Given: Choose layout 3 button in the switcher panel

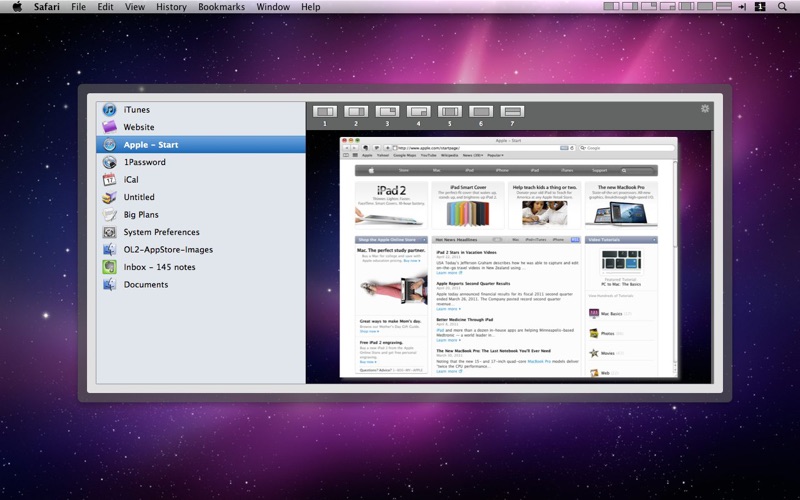Looking at the screenshot, I should coord(387,111).
